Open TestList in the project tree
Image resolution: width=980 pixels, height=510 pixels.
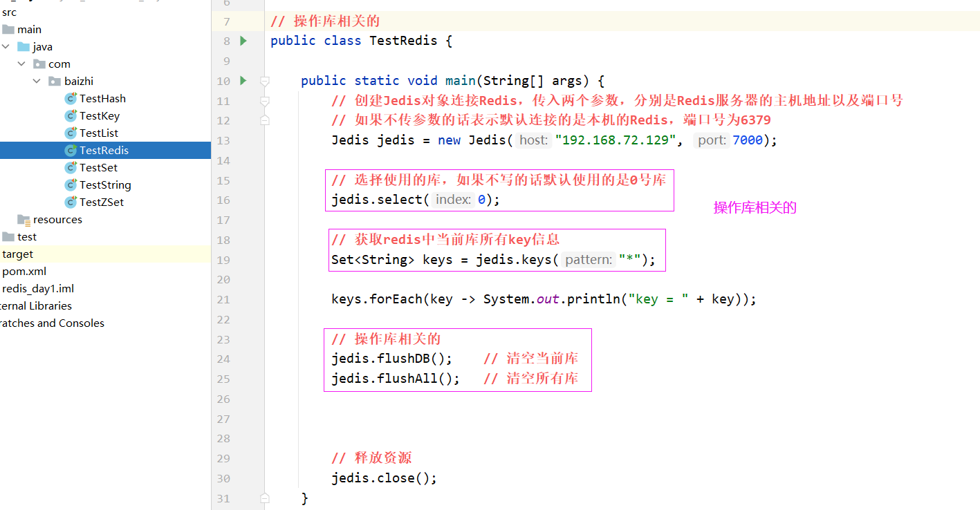[99, 133]
